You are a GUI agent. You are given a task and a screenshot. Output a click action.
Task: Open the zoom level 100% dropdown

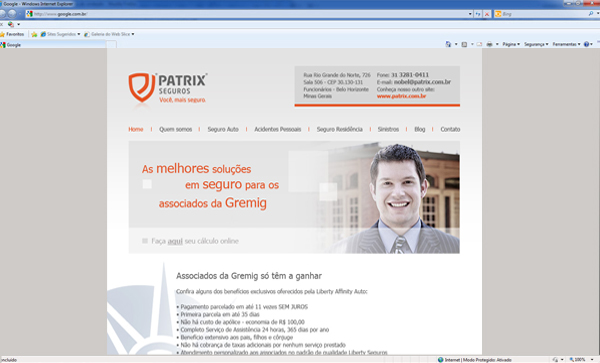coord(592,360)
